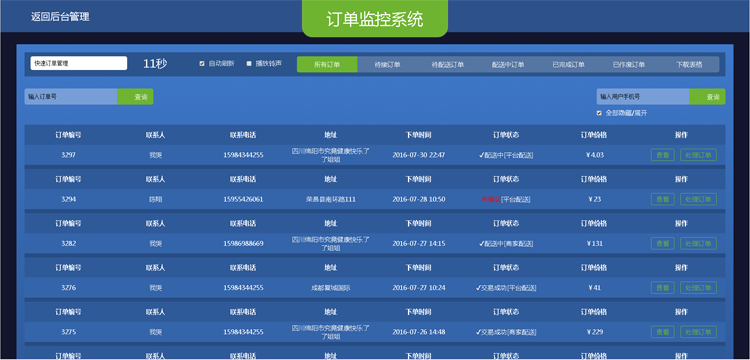This screenshot has width=750, height=360.
Task: Click the 11秒 refresh countdown
Action: pyautogui.click(x=155, y=64)
